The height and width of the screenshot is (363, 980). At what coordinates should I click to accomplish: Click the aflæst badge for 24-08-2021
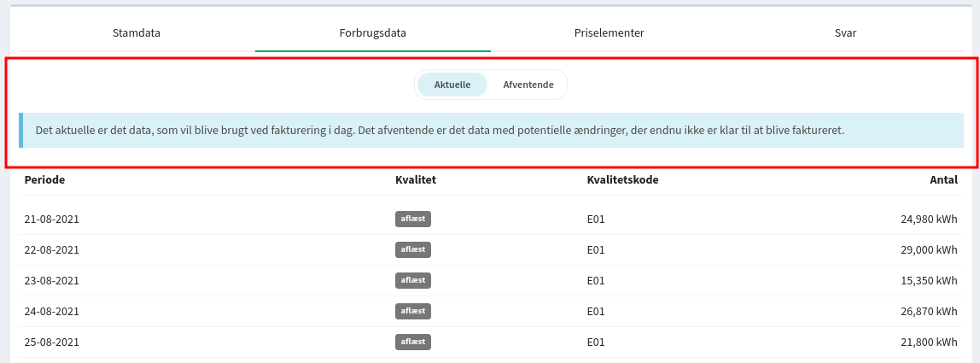(413, 311)
